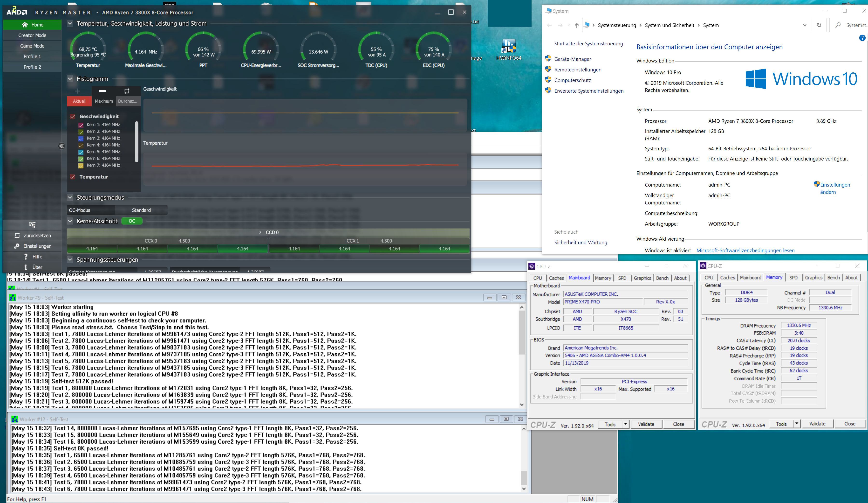Toggle Kern 2: 4164 MHz checkbox
868x503 pixels.
click(81, 132)
